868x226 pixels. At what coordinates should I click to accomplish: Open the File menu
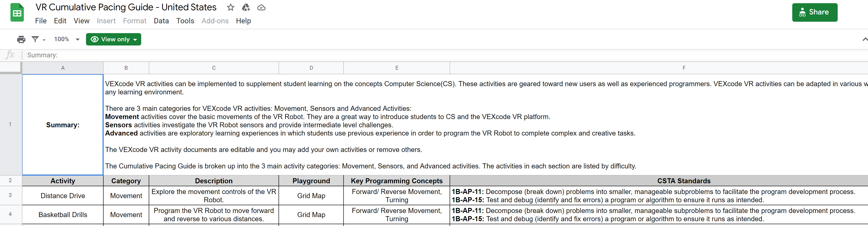(x=41, y=21)
